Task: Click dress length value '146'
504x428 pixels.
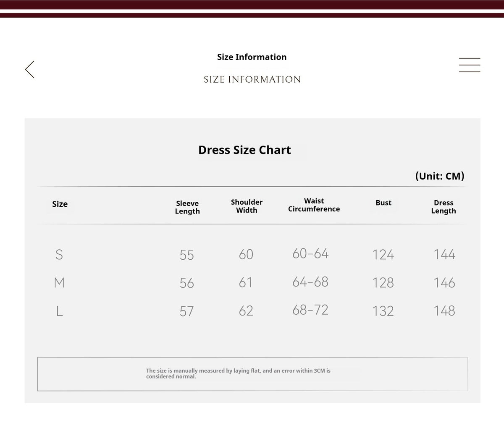Action: pyautogui.click(x=444, y=282)
